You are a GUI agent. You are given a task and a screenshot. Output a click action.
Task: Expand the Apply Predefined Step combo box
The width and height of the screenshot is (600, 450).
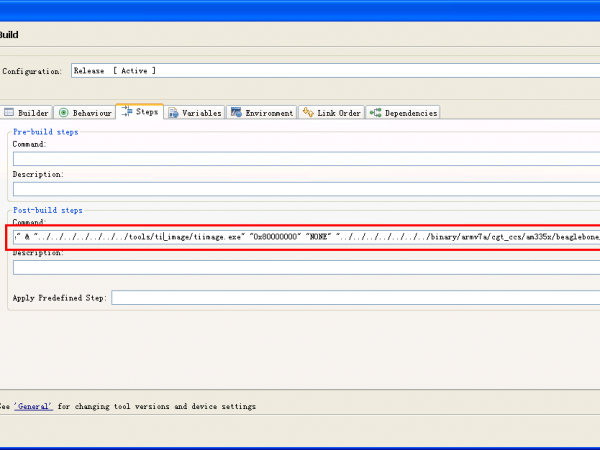point(355,297)
